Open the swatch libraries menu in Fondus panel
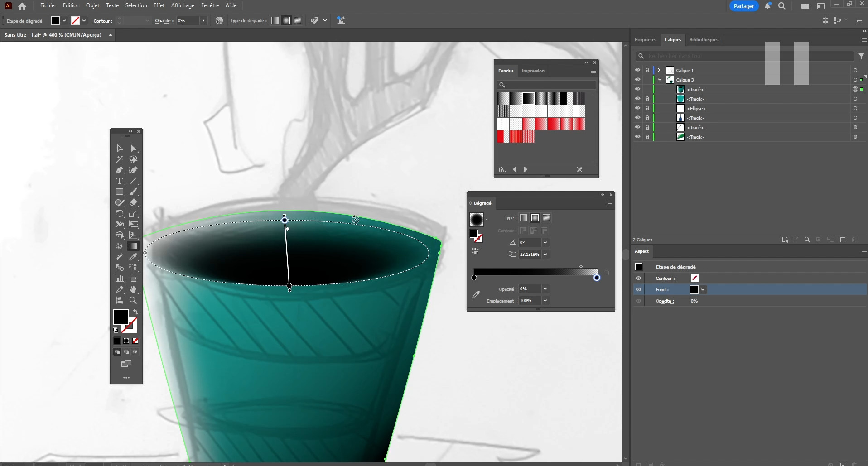Screen dimensions: 868x466 pos(502,169)
